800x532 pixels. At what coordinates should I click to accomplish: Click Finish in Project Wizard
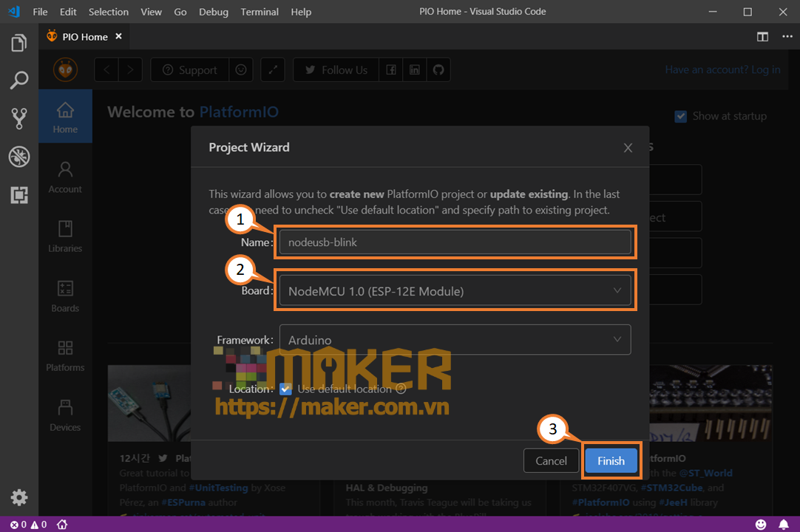point(611,460)
